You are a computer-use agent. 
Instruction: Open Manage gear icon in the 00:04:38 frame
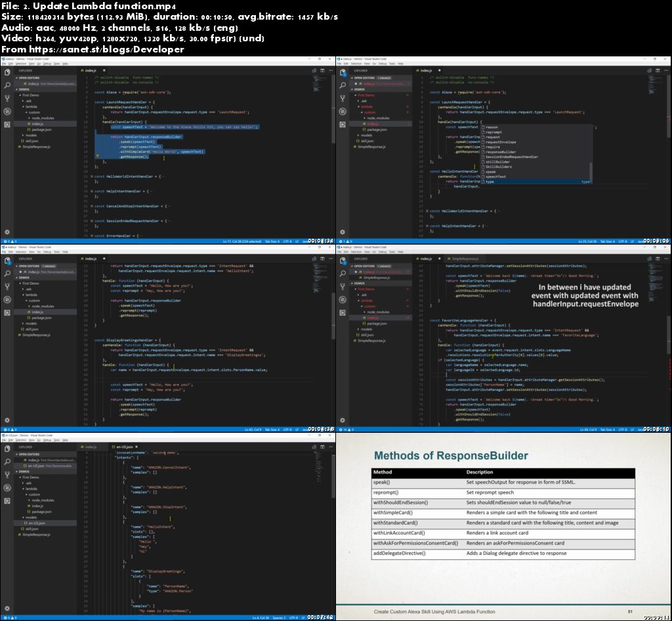click(x=7, y=420)
